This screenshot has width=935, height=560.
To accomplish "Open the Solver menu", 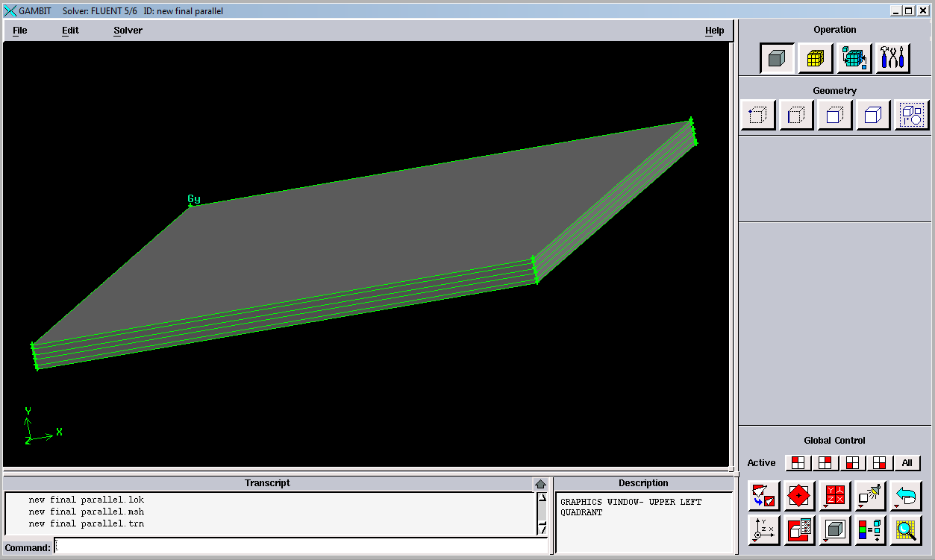I will 128,31.
